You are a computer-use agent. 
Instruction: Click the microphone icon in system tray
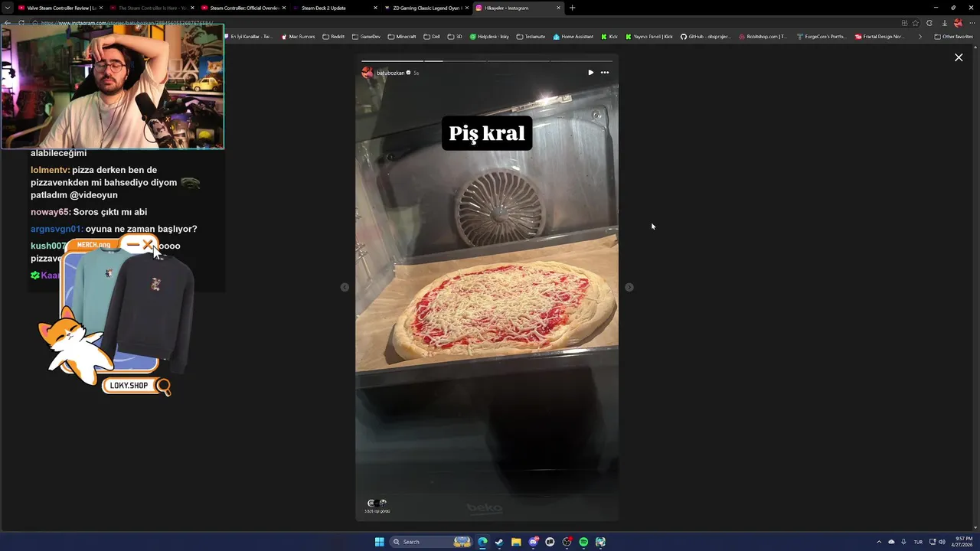(903, 542)
